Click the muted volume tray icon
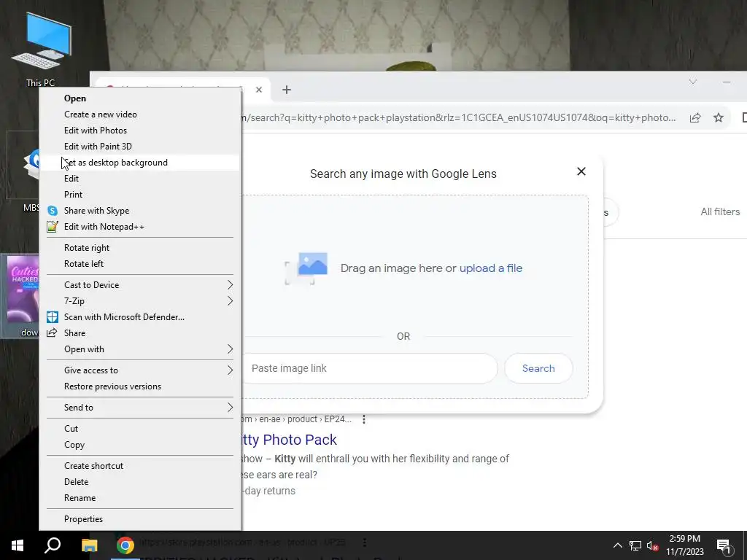 (x=653, y=545)
